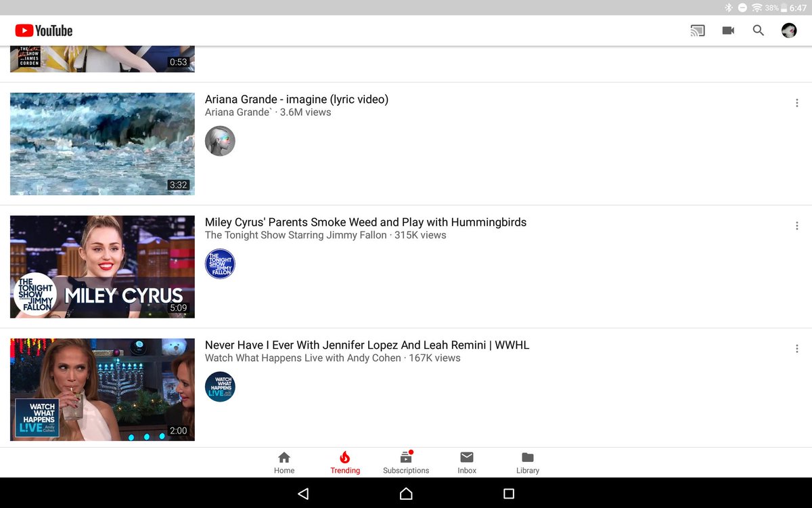
Task: Open the Inbox tab
Action: coord(467,463)
